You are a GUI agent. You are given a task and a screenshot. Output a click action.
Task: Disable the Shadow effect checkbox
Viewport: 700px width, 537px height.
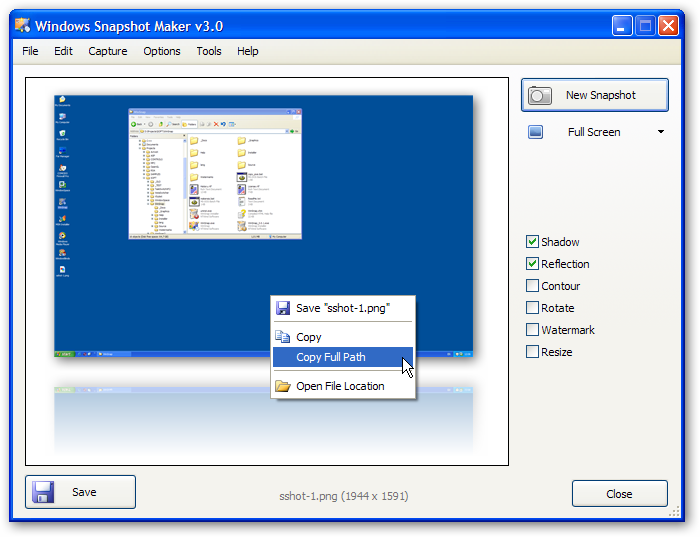[x=532, y=242]
